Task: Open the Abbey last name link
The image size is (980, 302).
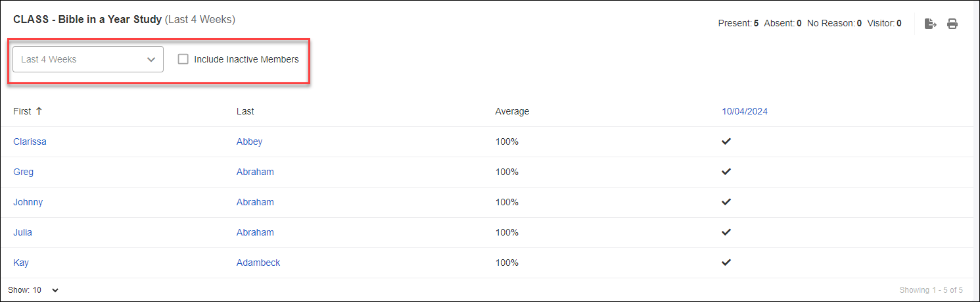Action: coord(249,141)
